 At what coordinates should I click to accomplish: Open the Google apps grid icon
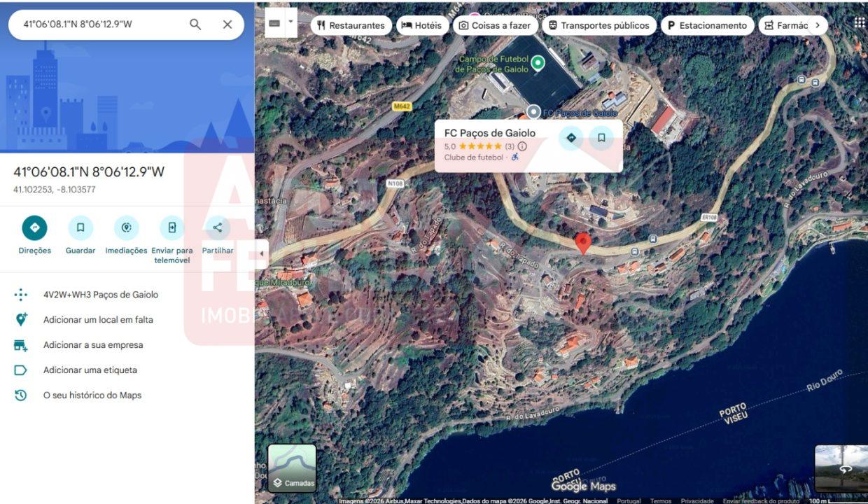(860, 22)
